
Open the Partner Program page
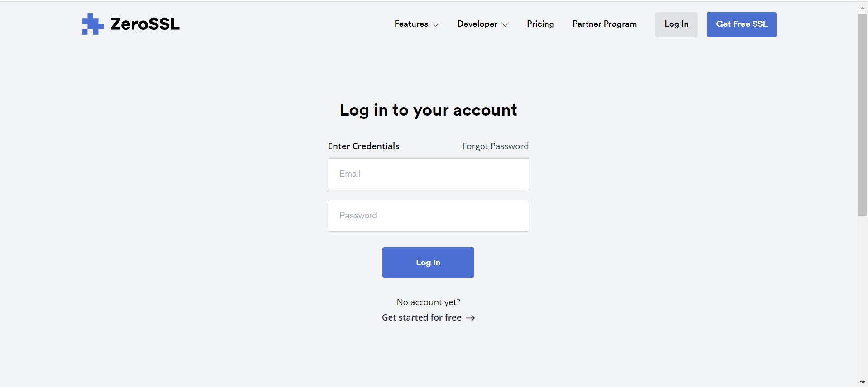605,24
